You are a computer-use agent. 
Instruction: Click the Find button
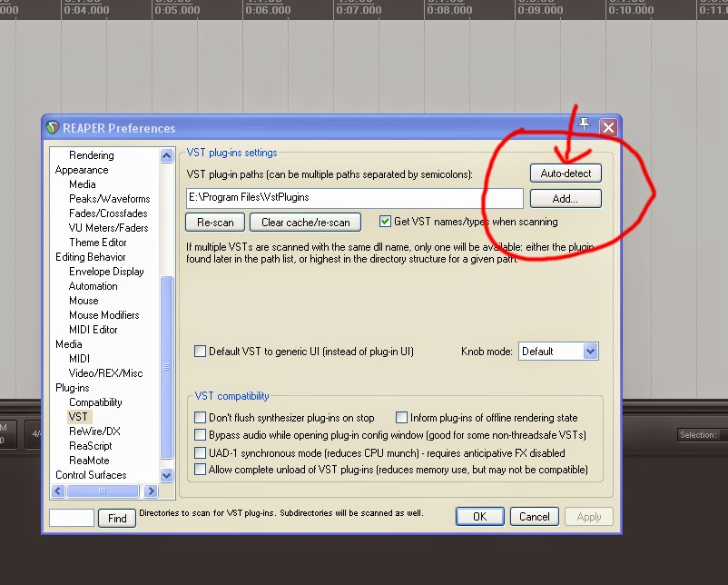coord(117,518)
